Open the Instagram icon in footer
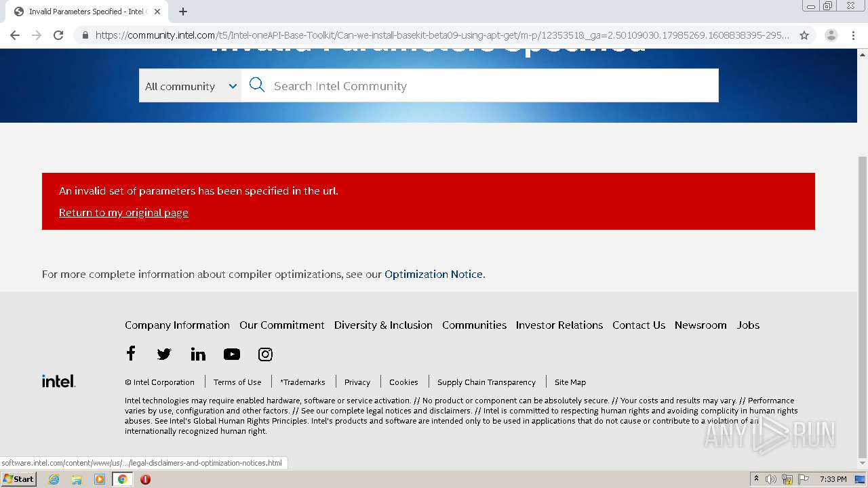Screen dimensions: 868x488 265,354
